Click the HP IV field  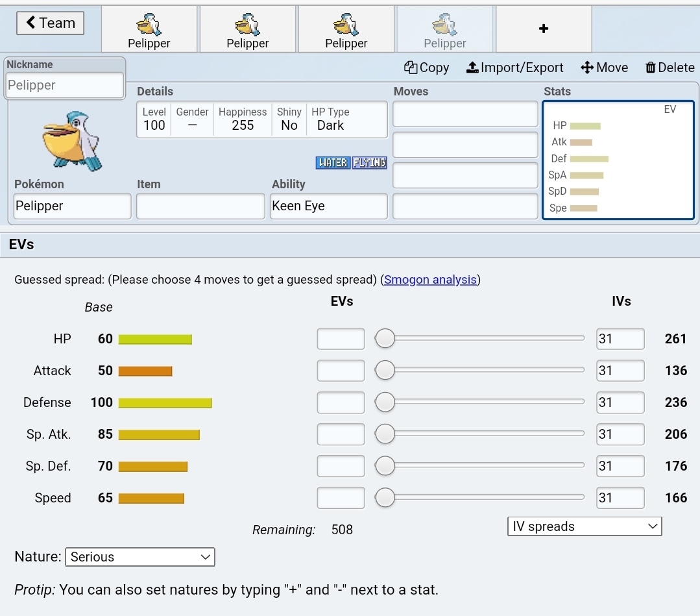(620, 339)
